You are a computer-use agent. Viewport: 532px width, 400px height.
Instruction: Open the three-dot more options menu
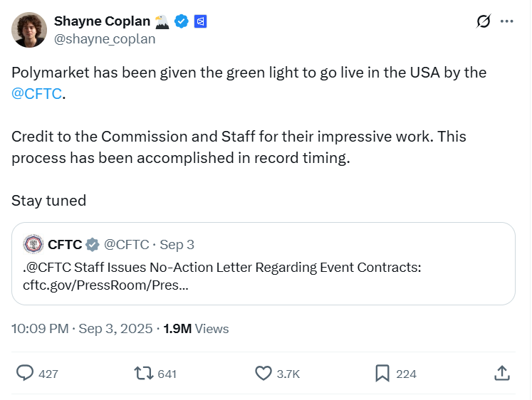coord(507,21)
